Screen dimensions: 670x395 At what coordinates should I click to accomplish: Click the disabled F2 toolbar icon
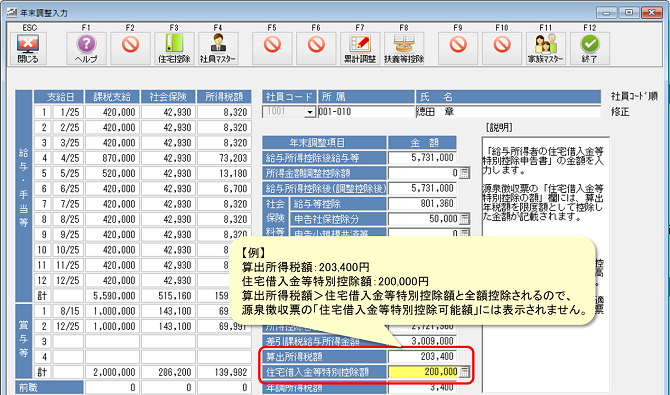point(130,48)
